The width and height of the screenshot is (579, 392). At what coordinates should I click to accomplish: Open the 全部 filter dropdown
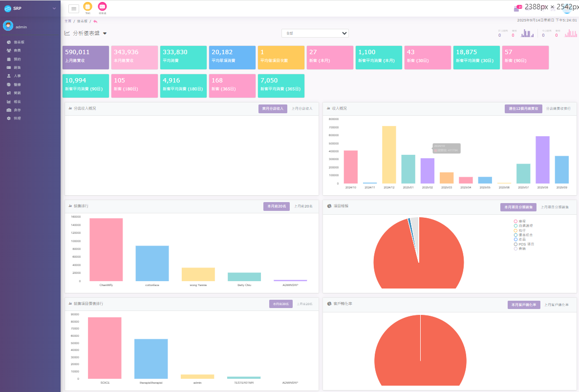[x=315, y=33]
